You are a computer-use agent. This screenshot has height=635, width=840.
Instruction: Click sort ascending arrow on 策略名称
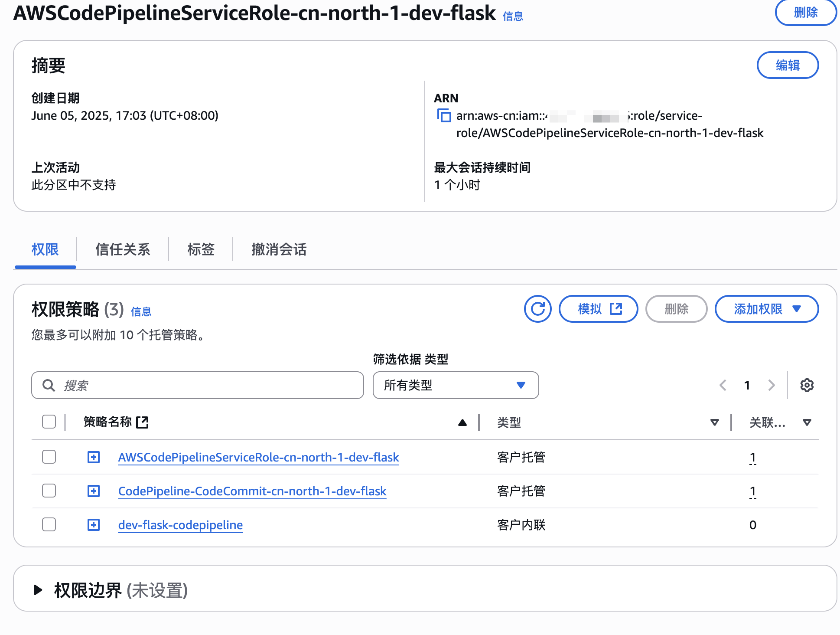(462, 422)
